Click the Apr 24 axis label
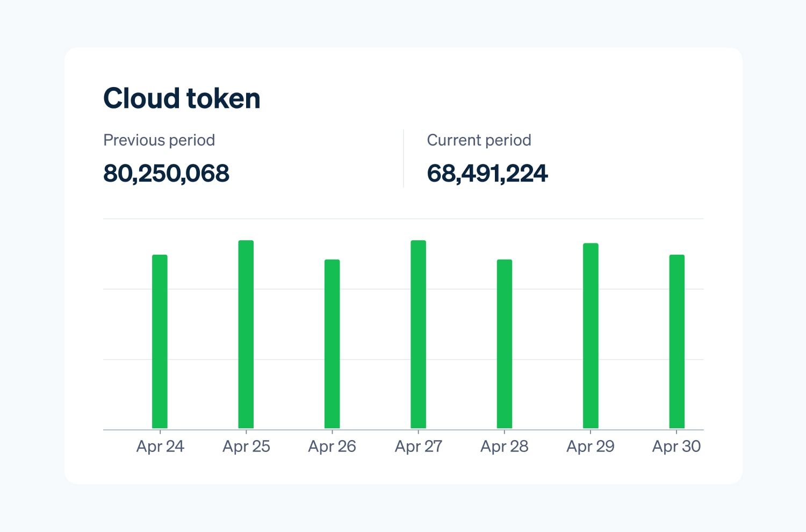Screen dimensions: 806x532 pyautogui.click(x=160, y=447)
